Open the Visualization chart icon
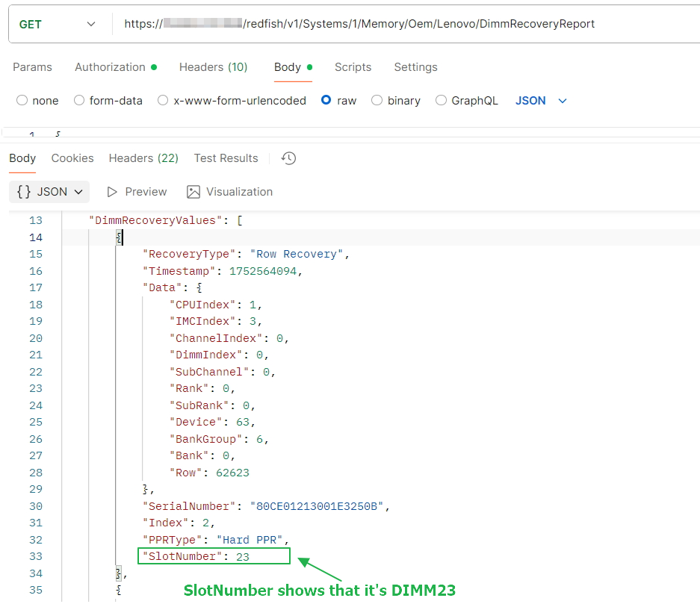The width and height of the screenshot is (700, 604). tap(193, 192)
